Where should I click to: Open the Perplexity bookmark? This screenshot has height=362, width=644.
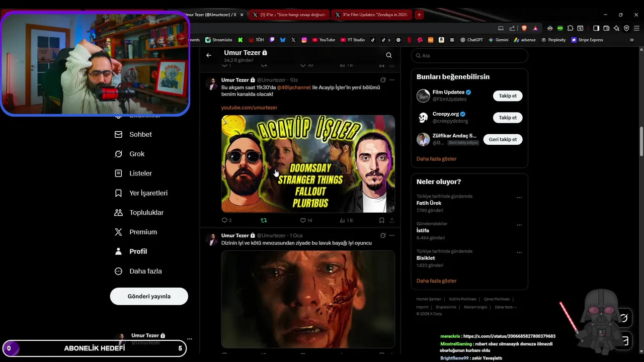(553, 40)
